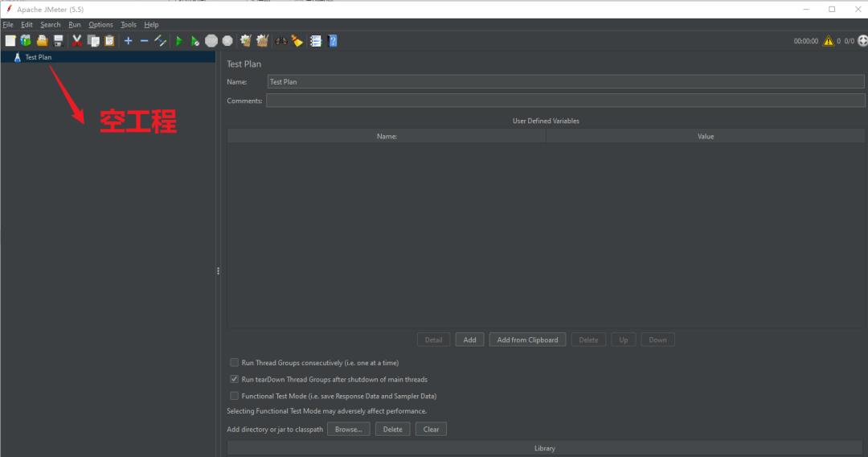Click the Open file folder icon

[42, 41]
